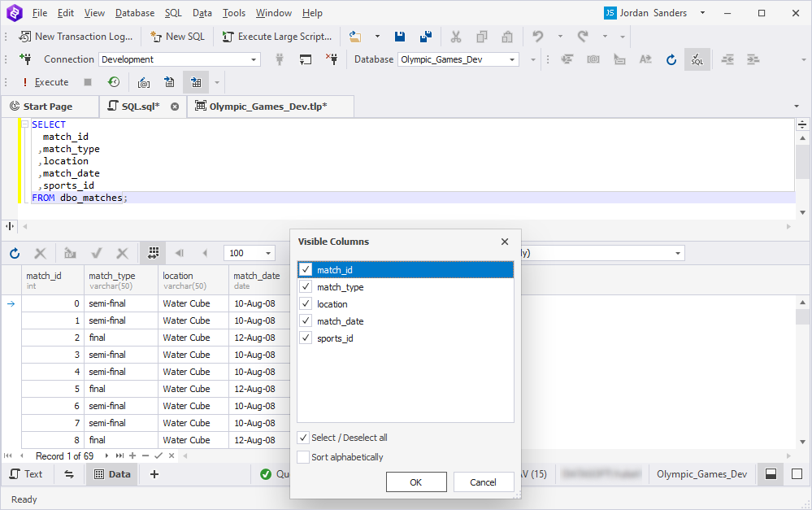Cancel the Visible Columns dialog
This screenshot has width=812, height=510.
point(483,482)
